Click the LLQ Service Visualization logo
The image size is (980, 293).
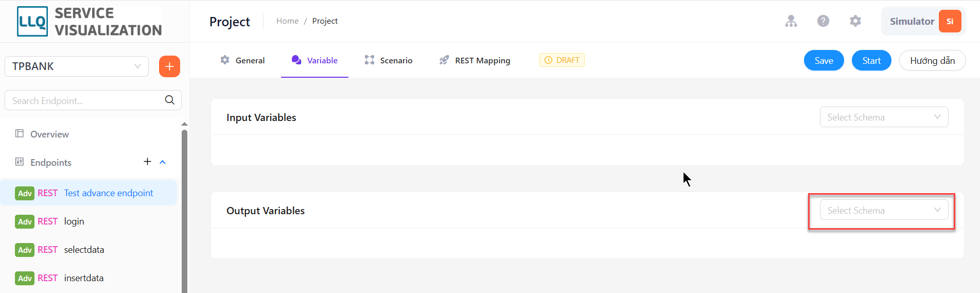tap(90, 22)
